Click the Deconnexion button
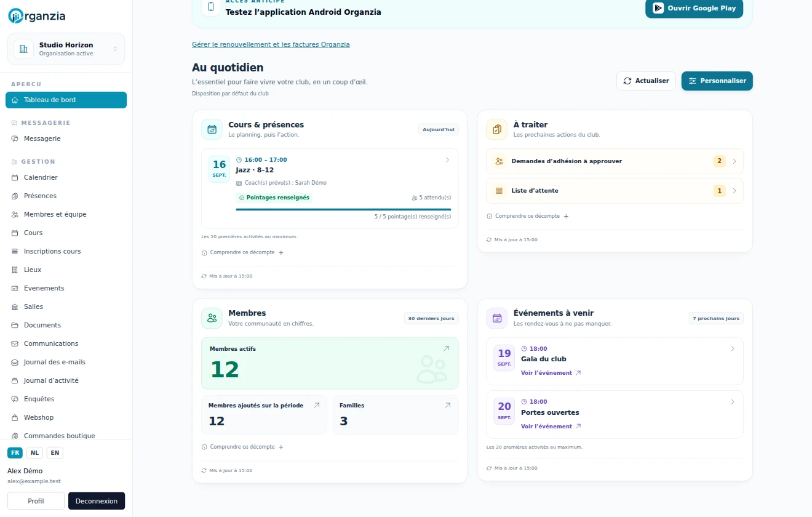This screenshot has width=812, height=517. click(x=97, y=501)
